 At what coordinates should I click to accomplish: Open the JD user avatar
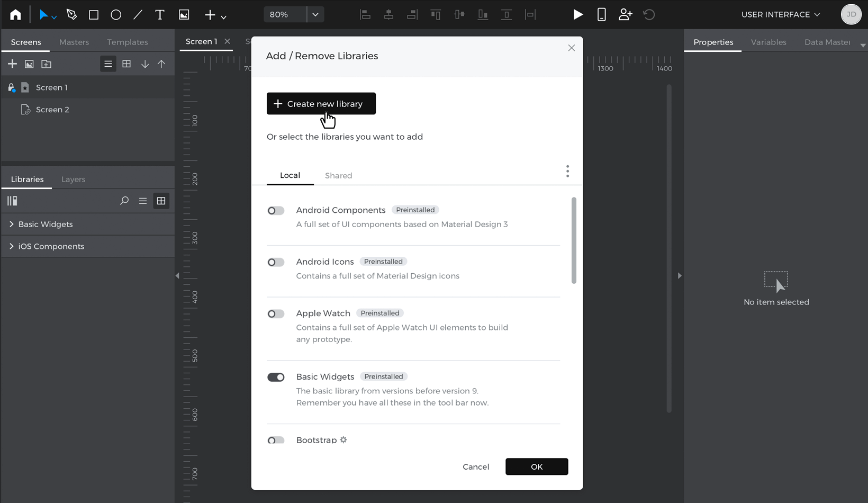[x=851, y=14]
